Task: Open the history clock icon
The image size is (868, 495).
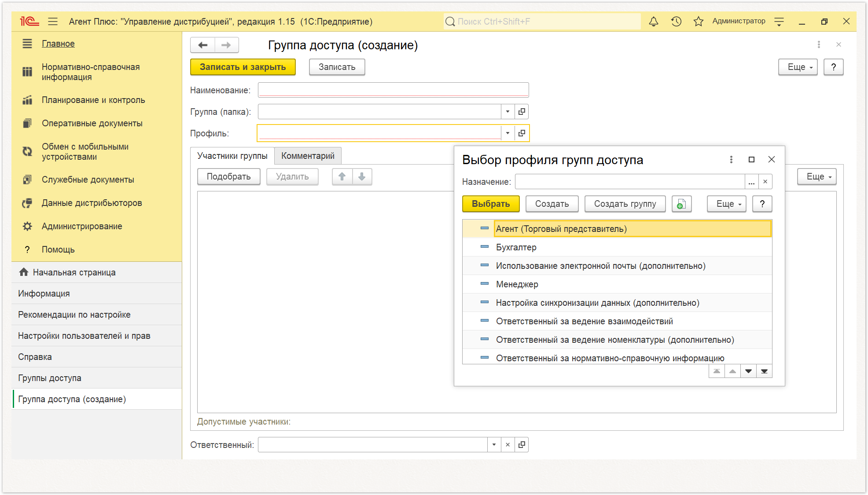Action: click(x=676, y=21)
